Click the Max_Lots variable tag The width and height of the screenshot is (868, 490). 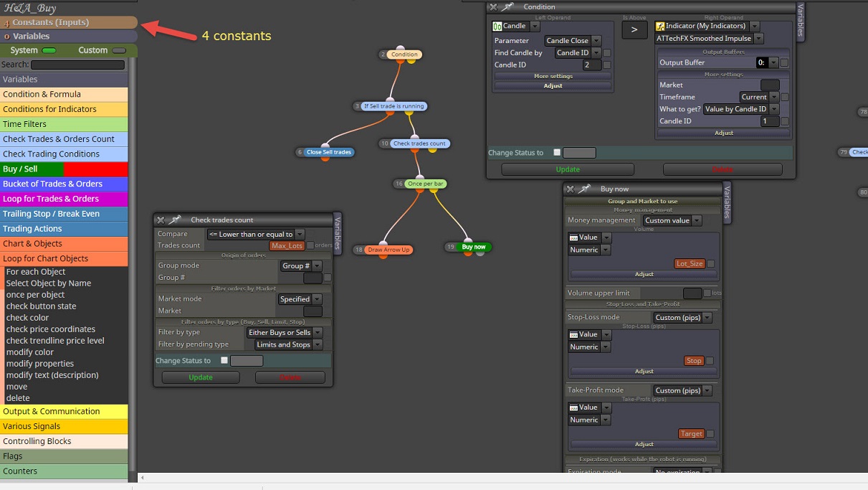287,245
